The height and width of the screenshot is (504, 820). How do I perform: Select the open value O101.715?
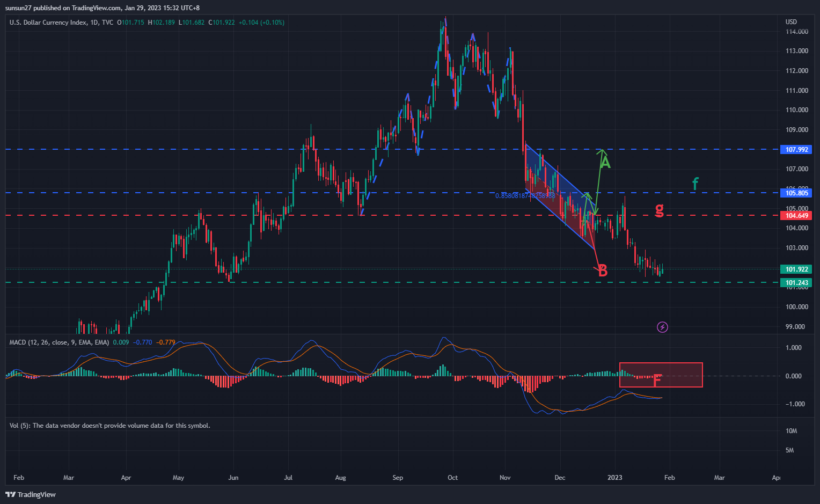coord(130,23)
